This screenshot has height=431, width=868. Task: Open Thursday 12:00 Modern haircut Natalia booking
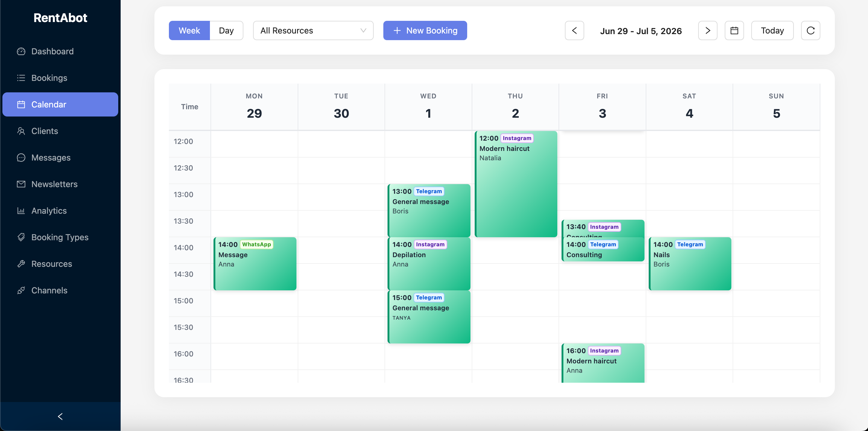tap(516, 184)
